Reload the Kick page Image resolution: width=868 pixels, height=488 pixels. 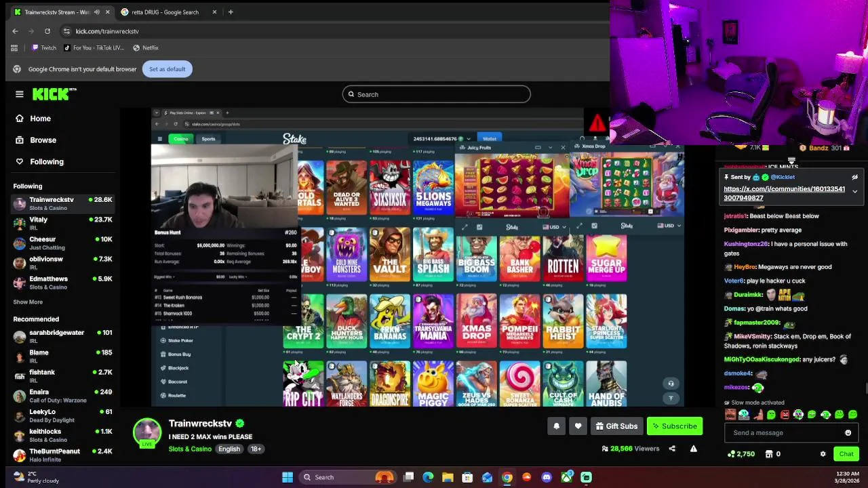pyautogui.click(x=47, y=31)
